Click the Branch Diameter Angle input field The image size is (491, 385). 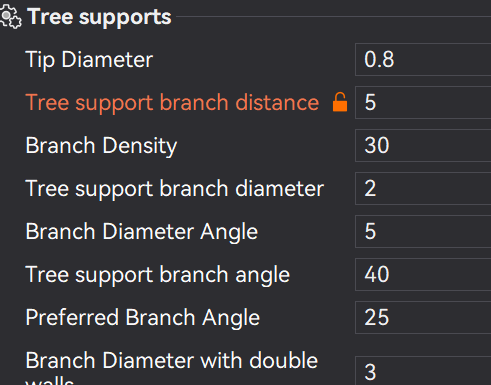click(x=423, y=231)
